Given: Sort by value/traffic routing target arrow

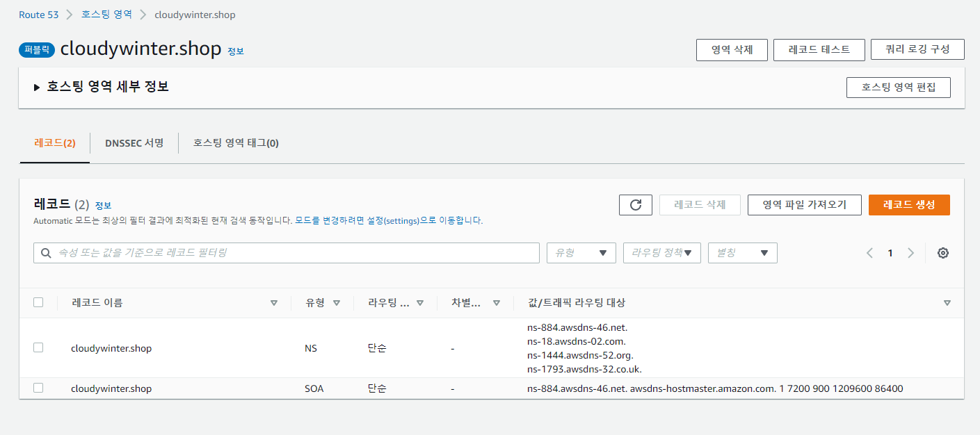Looking at the screenshot, I should point(947,303).
